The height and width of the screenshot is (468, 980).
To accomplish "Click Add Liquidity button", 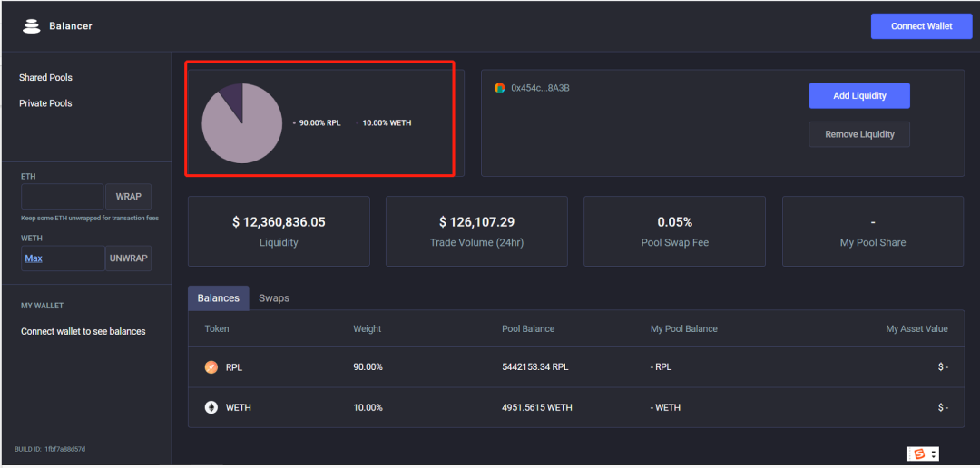I will (x=859, y=95).
